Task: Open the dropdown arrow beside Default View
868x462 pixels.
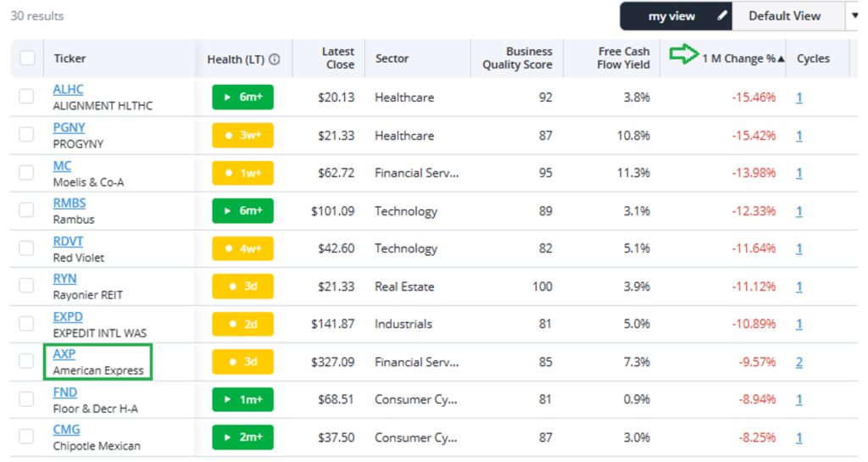Action: coord(854,16)
